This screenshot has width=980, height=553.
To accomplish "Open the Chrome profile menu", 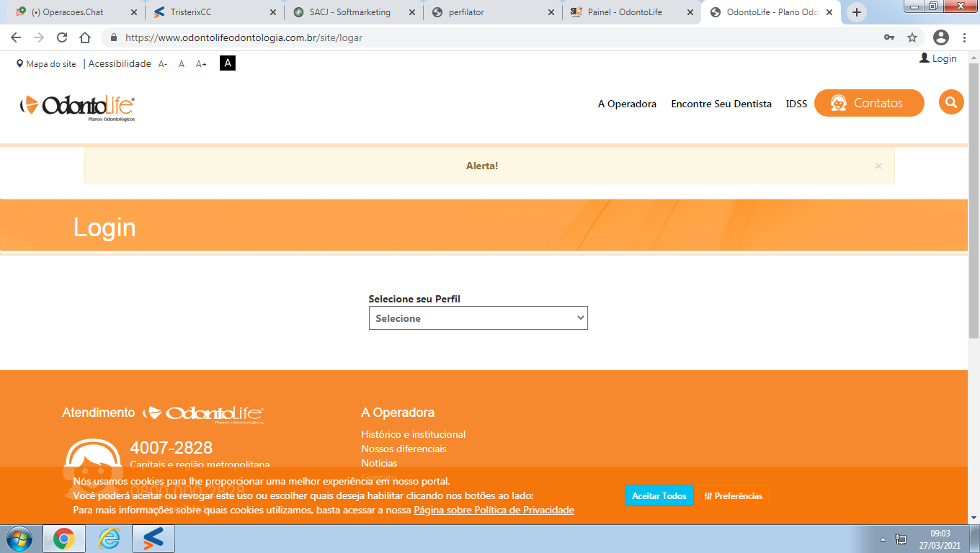I will coord(941,37).
